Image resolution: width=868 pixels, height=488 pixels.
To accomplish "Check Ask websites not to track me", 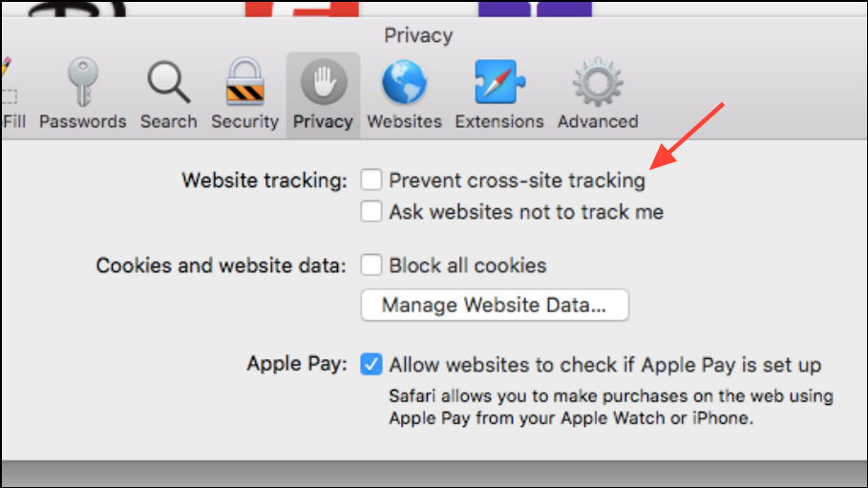I will pyautogui.click(x=370, y=212).
